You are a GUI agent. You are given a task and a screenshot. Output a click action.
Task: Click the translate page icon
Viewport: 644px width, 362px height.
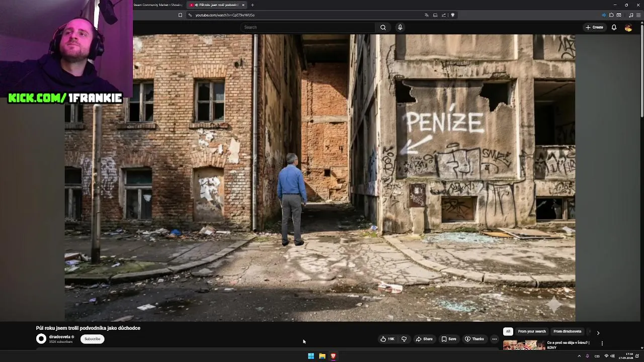coord(427,15)
